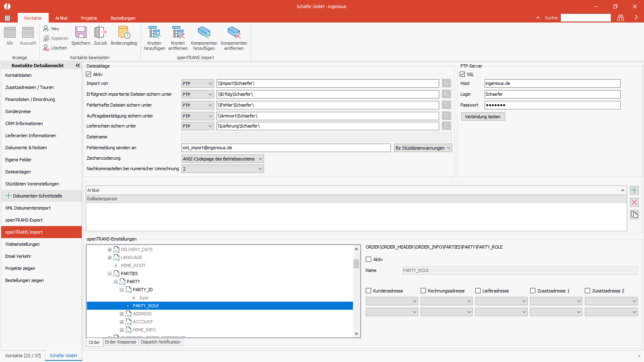Open Kontaktdaten in the sidebar

pos(41,75)
